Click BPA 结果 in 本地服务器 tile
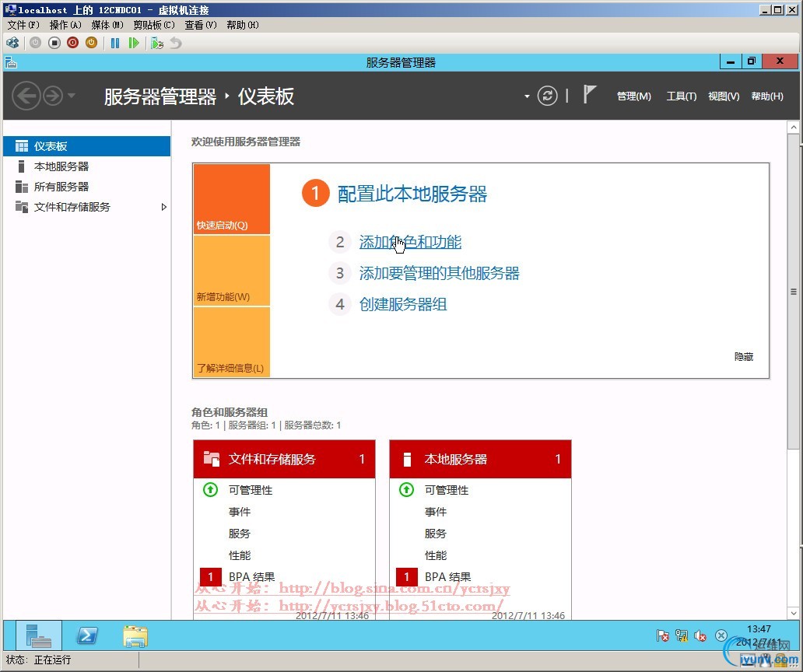This screenshot has width=803, height=672. [447, 577]
